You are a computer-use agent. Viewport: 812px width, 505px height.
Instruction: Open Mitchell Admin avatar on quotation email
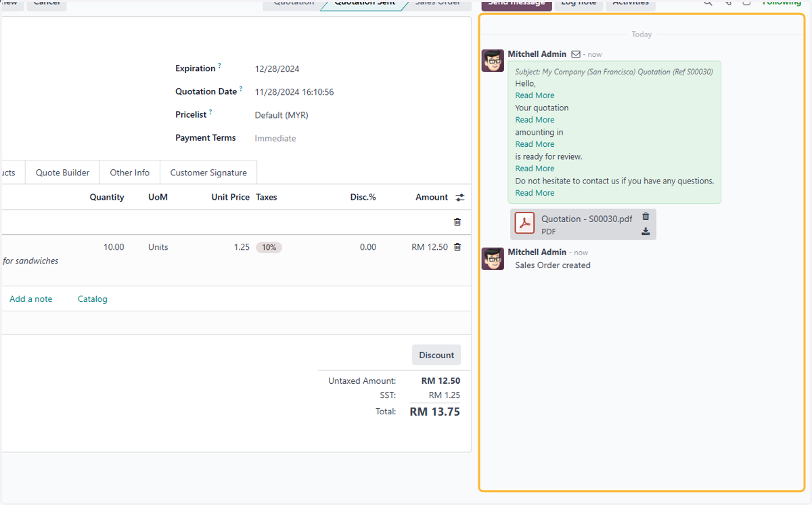(493, 60)
